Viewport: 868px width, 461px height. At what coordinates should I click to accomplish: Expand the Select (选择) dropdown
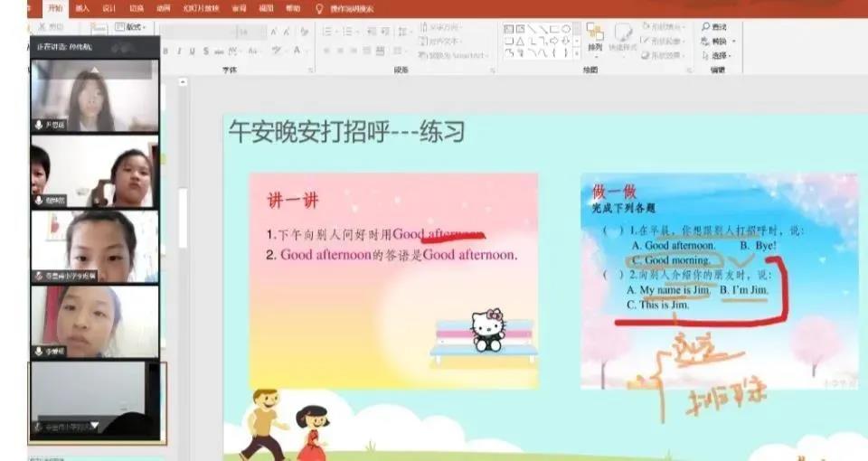[x=720, y=55]
